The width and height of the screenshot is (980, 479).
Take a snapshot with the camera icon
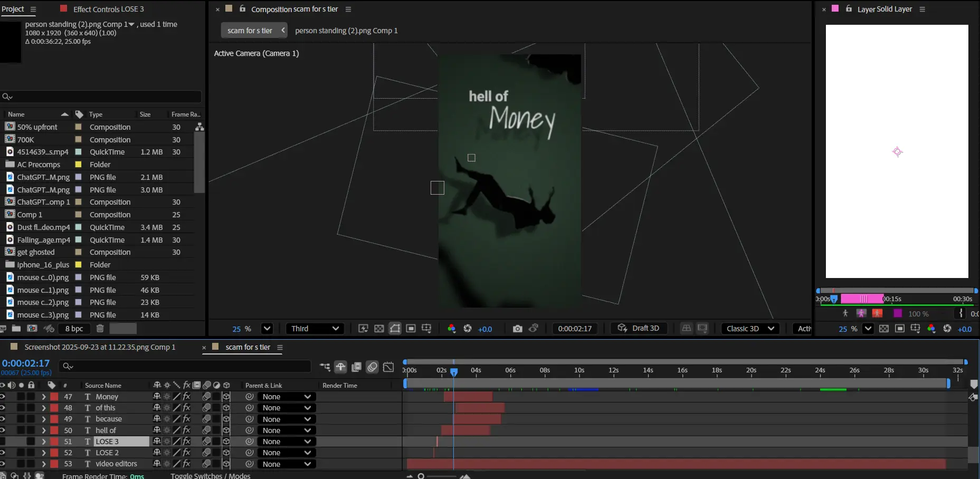pos(517,329)
